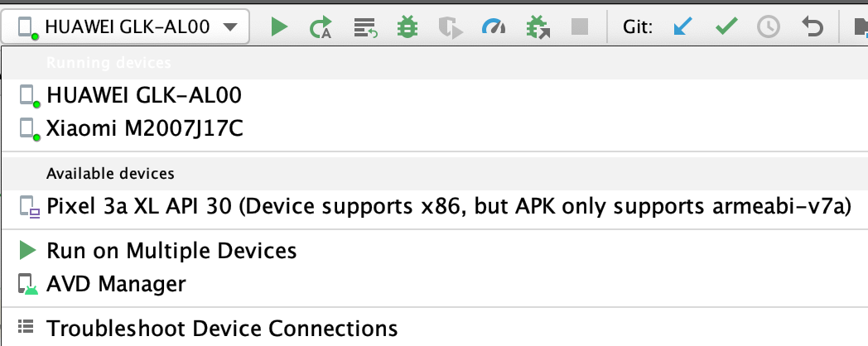
Task: Open AVD Manager from the list
Action: pyautogui.click(x=116, y=285)
